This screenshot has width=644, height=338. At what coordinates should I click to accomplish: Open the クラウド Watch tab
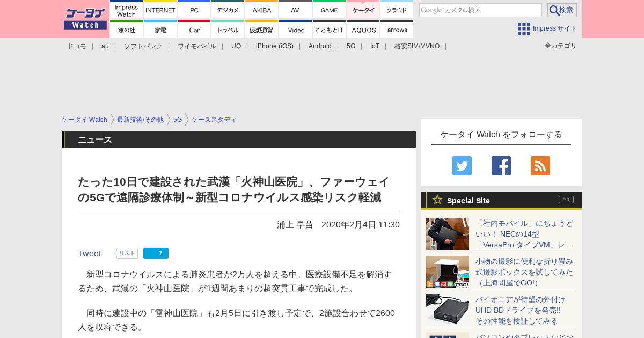pyautogui.click(x=397, y=10)
